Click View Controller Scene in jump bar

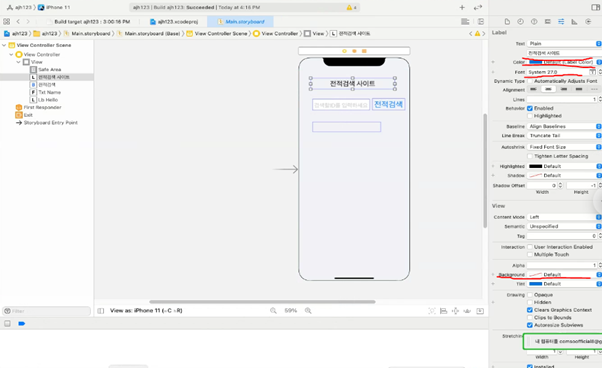pyautogui.click(x=217, y=34)
